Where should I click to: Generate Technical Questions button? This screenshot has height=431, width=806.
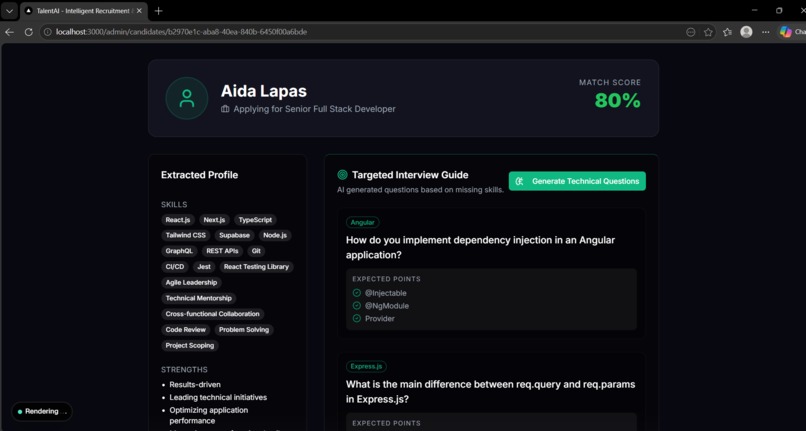(x=577, y=181)
